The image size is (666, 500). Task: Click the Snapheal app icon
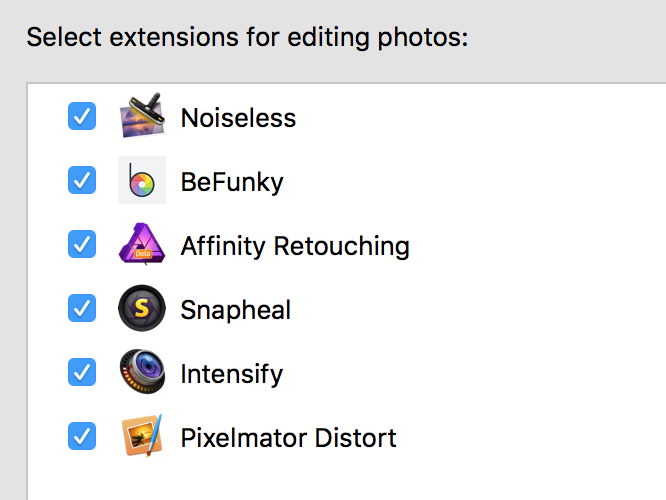point(142,309)
